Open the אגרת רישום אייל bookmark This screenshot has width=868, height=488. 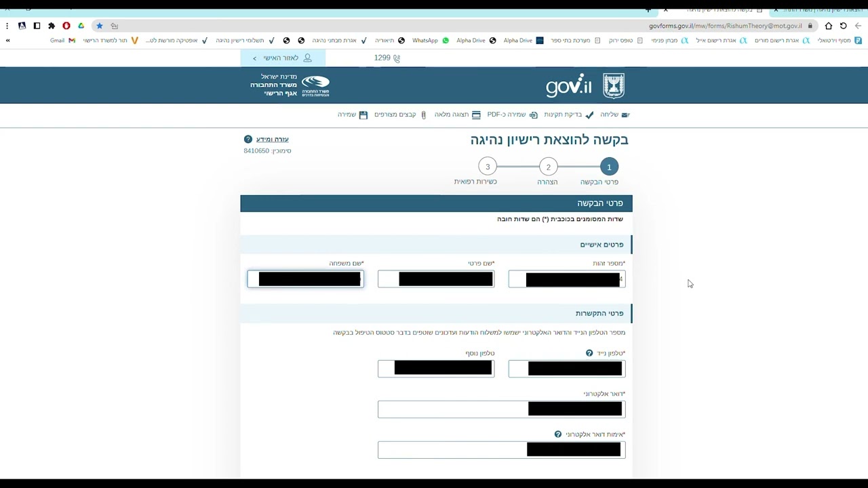[x=721, y=41]
